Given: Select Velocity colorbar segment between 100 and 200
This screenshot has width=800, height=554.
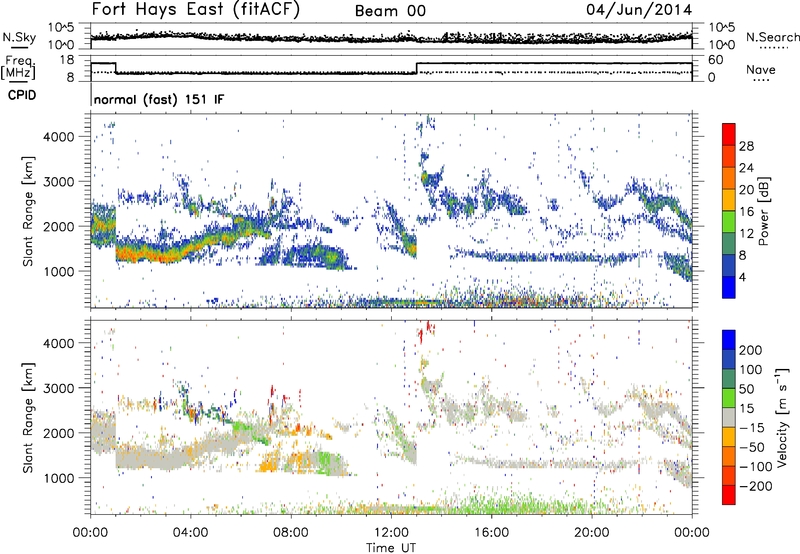Looking at the screenshot, I should click(x=729, y=360).
